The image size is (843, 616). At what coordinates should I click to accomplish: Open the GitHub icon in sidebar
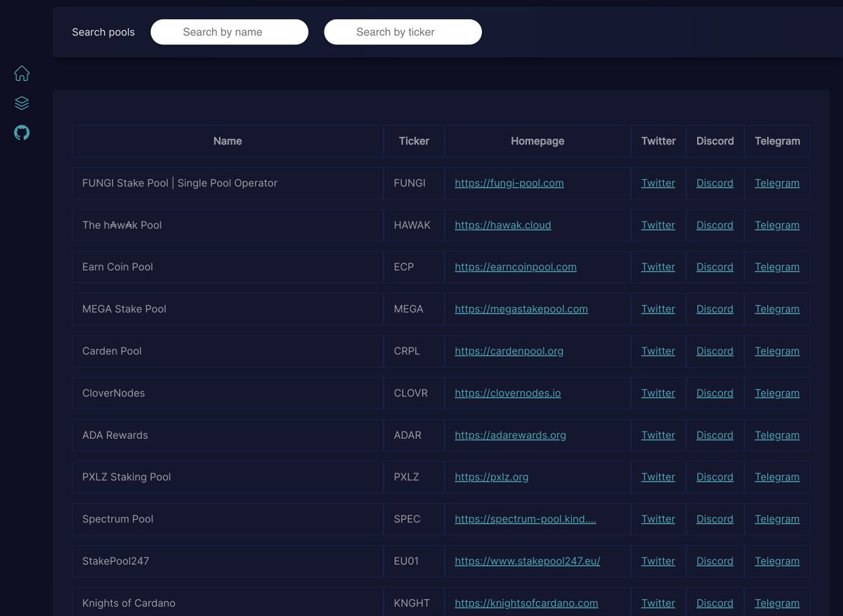click(22, 133)
